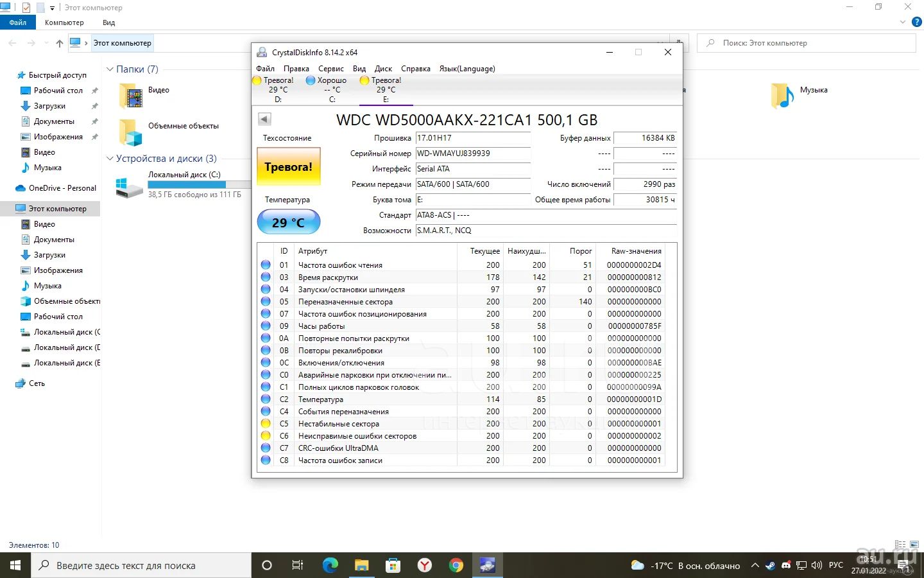924x578 pixels.
Task: Click status circle for 09 Часы работы
Action: pos(266,326)
